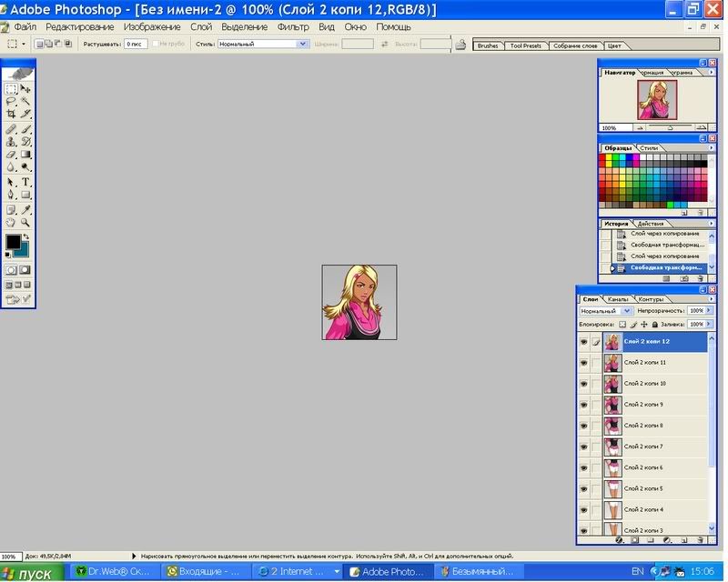Open the Tool Presets palette tab
Screen dimensions: 728x582
[x=526, y=45]
